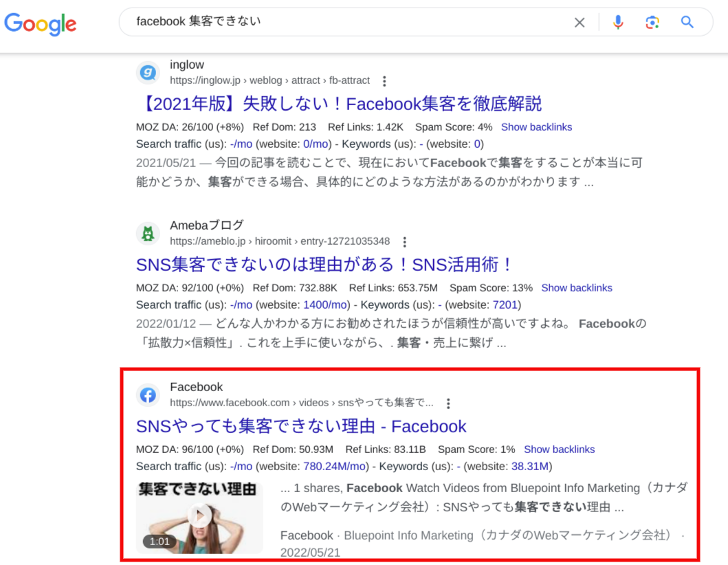Screen dimensions: 728x565
Task: Click inglow website traffic '0/mo' link
Action: [316, 144]
